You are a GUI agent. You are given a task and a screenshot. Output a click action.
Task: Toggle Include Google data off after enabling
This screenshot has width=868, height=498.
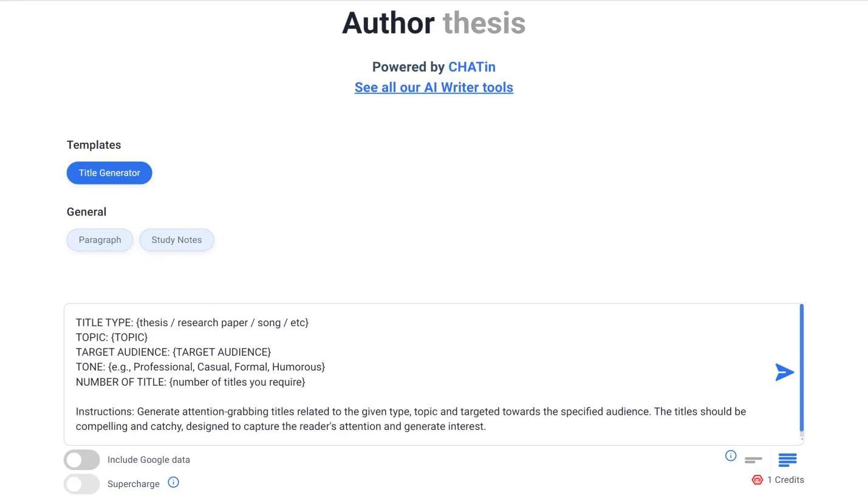(81, 460)
